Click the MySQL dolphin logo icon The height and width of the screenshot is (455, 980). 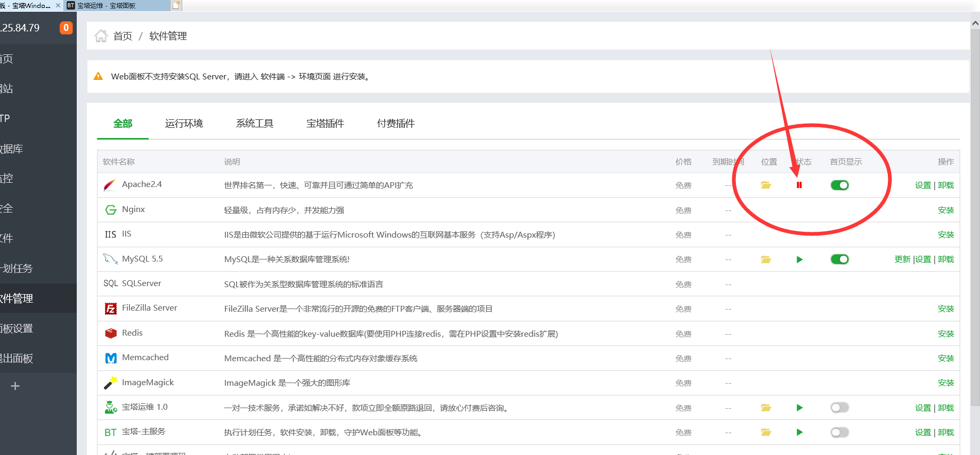110,259
